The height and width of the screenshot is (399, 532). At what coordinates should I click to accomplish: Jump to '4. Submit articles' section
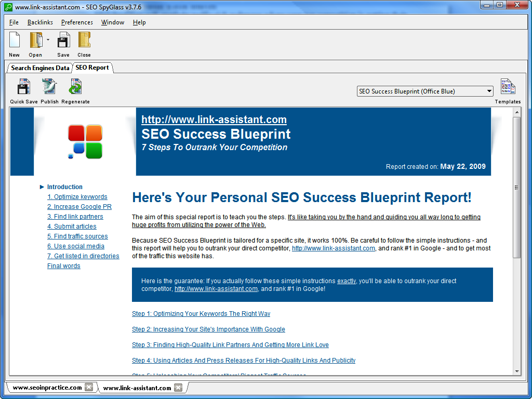coord(72,227)
